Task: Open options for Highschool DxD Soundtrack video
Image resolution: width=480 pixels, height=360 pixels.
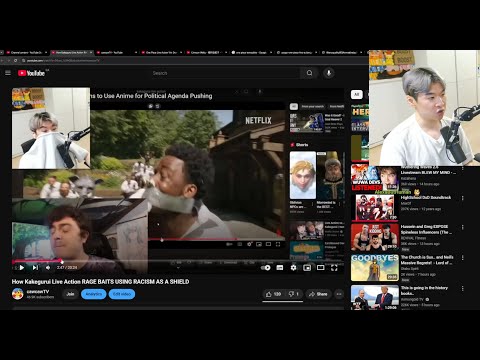Action: [x=463, y=198]
